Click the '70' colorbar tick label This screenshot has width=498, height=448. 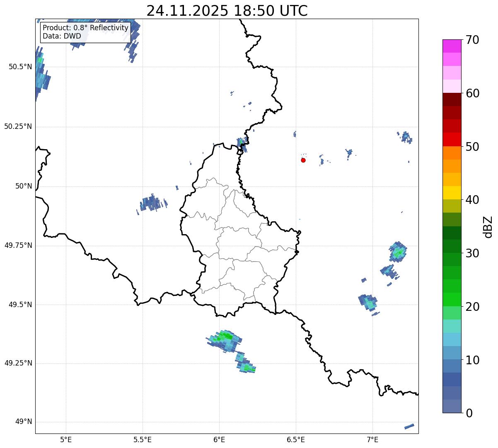click(472, 40)
